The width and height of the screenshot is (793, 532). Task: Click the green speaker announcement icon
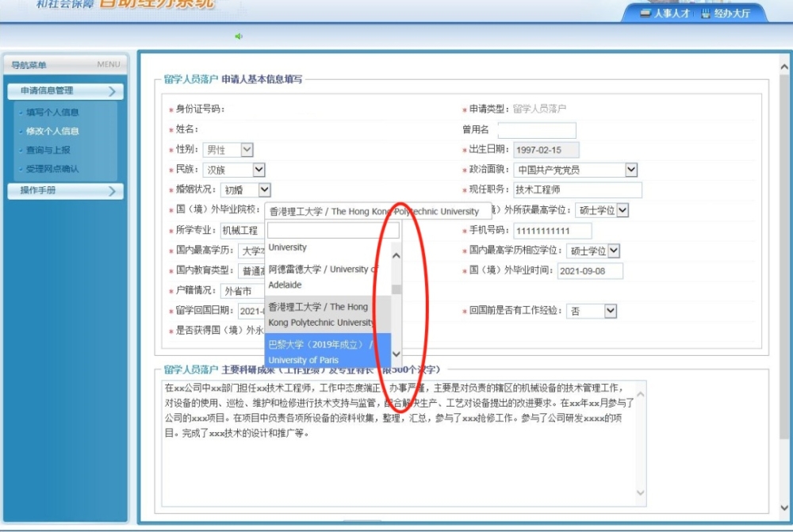coord(239,36)
